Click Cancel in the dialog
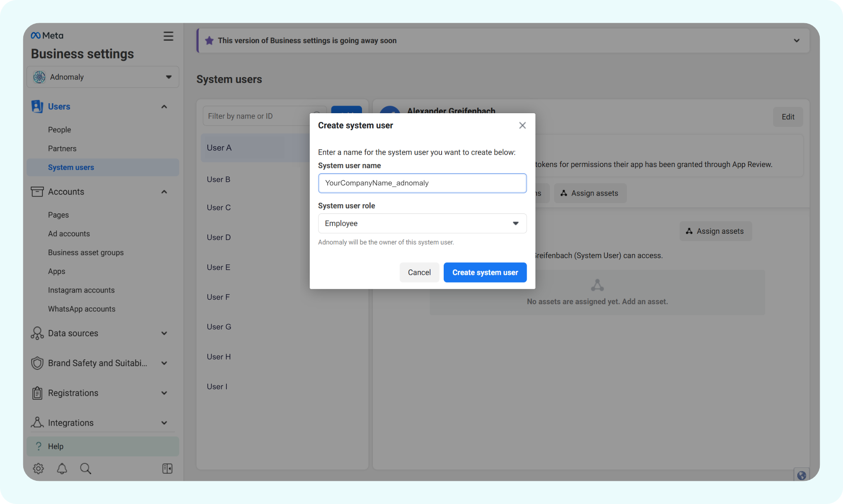Image resolution: width=843 pixels, height=504 pixels. click(x=419, y=272)
